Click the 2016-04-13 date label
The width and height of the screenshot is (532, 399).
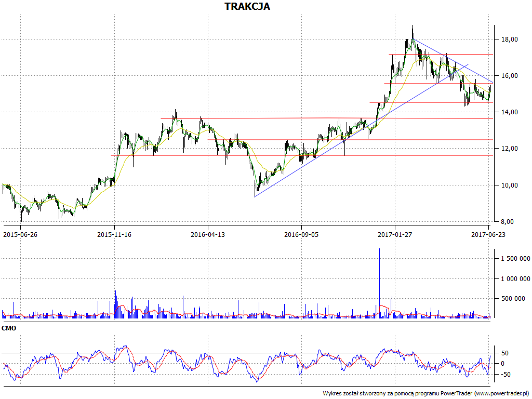tap(208, 234)
